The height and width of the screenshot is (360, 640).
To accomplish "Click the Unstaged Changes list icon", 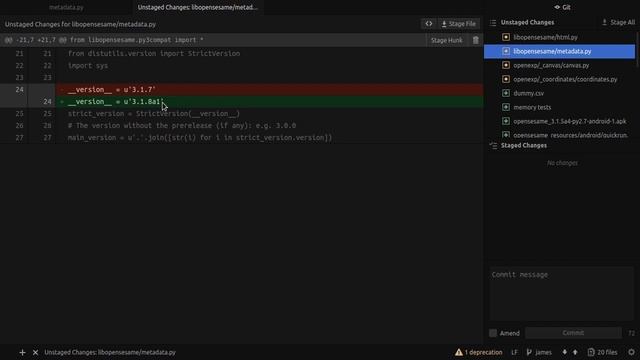I will 493,22.
